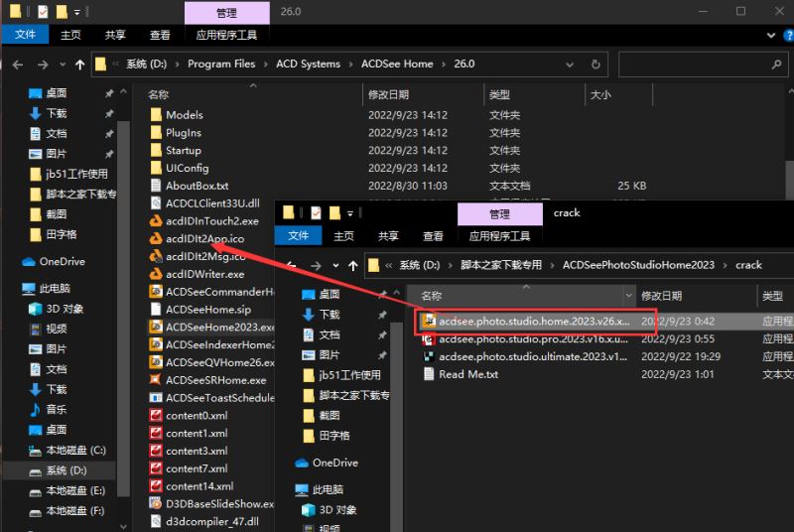Viewport: 794px width, 532px height.
Task: Open recent locations dropdown in 26.0 window
Action: pos(63,65)
